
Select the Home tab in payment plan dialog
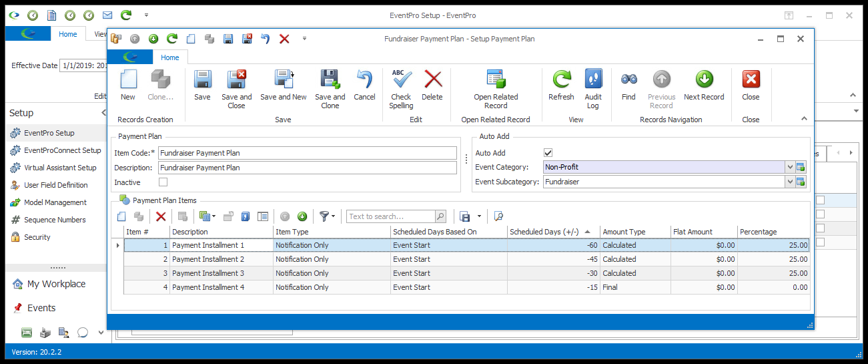tap(170, 57)
